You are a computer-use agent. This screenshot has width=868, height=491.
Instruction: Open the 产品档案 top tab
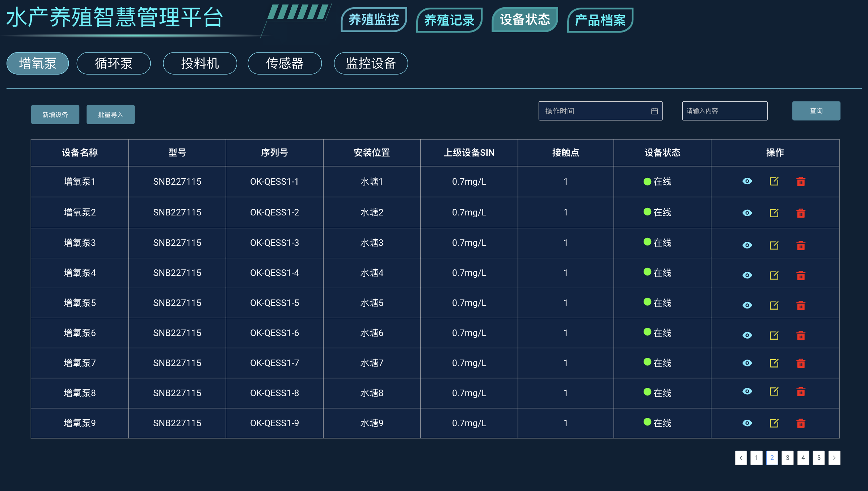[600, 20]
